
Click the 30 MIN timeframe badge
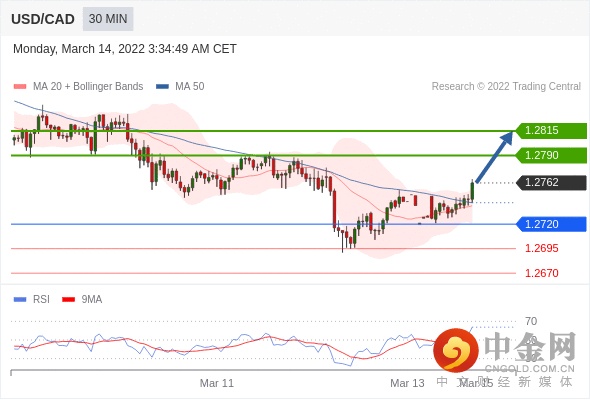[108, 19]
